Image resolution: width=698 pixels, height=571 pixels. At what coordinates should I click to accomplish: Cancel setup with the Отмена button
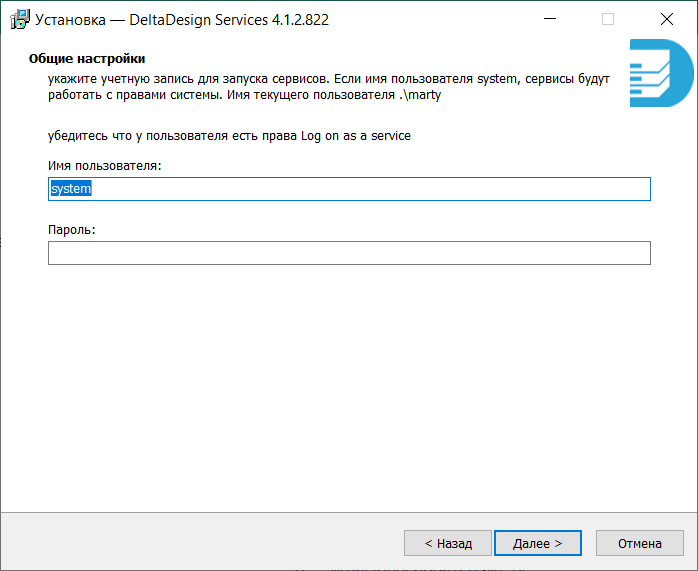click(640, 543)
